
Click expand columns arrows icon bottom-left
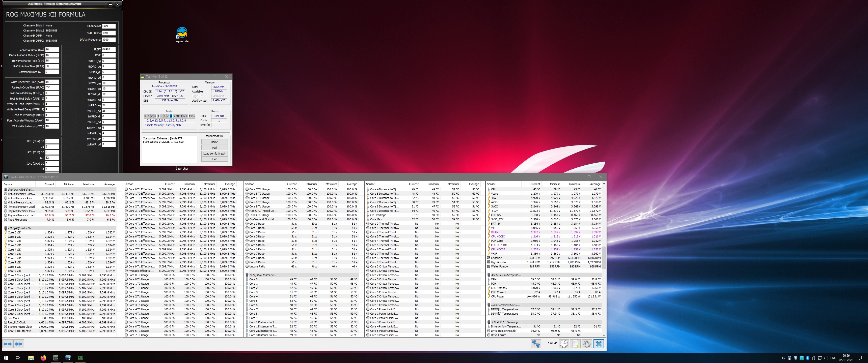coord(7,344)
